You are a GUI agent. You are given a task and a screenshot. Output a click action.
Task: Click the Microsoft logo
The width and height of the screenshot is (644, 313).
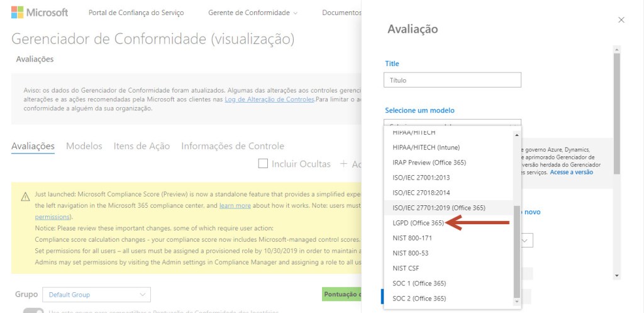pos(39,13)
